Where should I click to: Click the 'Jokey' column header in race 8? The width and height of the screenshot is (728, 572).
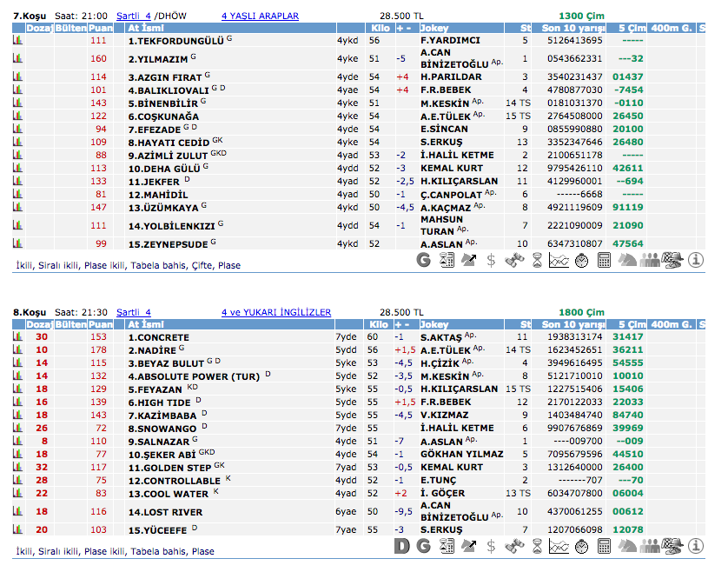pyautogui.click(x=434, y=325)
